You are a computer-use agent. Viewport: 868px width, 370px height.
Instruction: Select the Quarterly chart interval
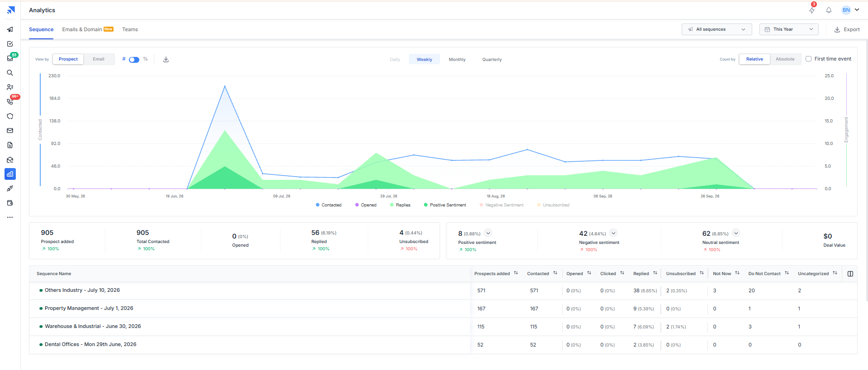pos(492,60)
